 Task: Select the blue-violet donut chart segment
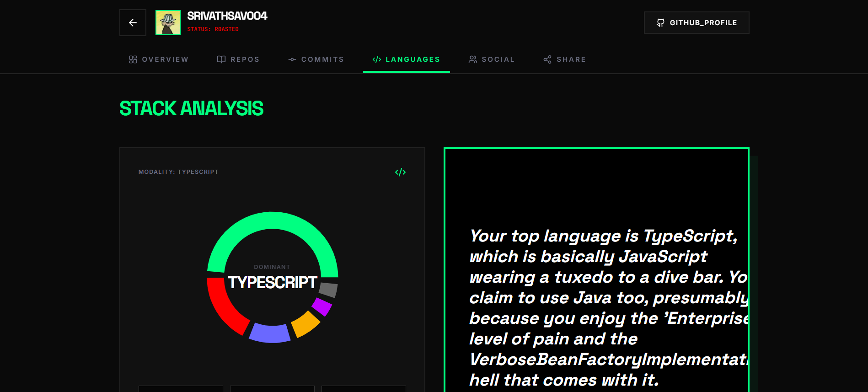(270, 333)
